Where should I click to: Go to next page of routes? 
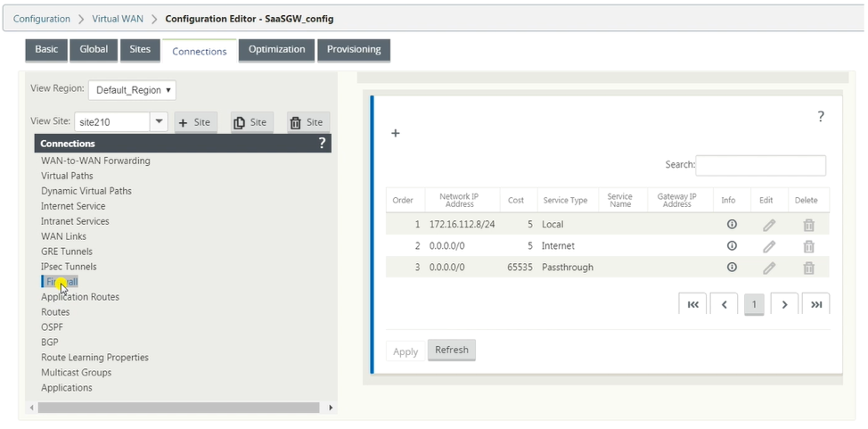pos(784,304)
